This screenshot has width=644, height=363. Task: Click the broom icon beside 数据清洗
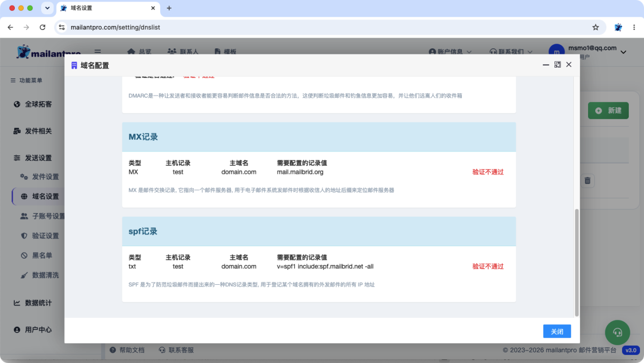pyautogui.click(x=24, y=275)
